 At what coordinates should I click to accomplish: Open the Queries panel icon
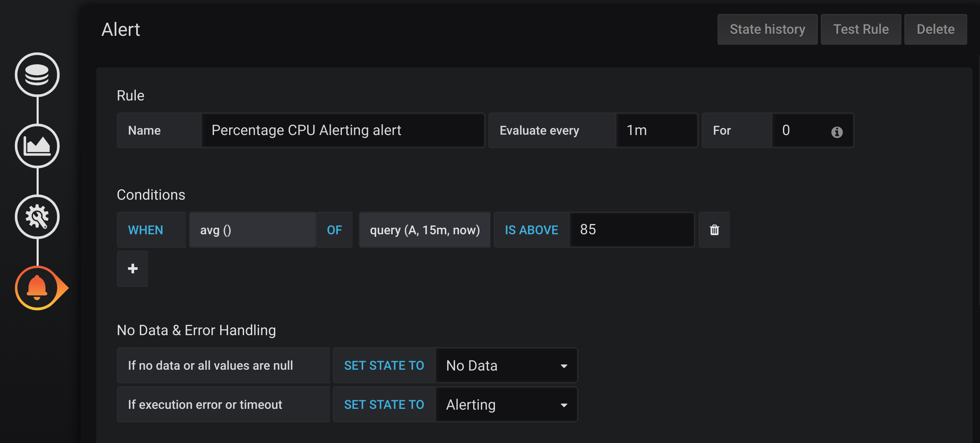pos(37,75)
